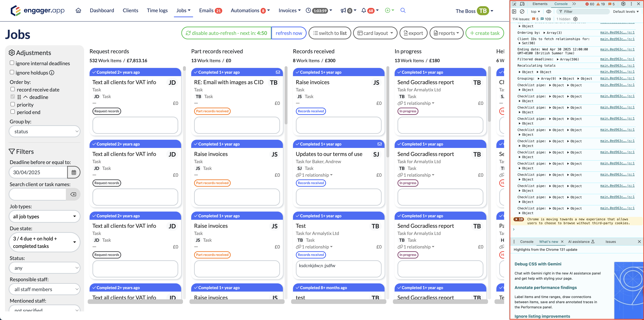Open the bell notifications icon
644x320 pixels.
364,10
